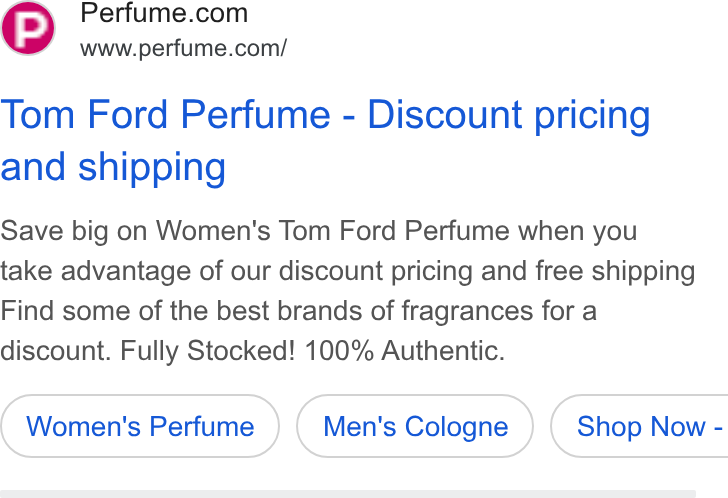Viewport: 728px width, 498px height.
Task: Select the Women's Perfume chip
Action: (x=140, y=426)
